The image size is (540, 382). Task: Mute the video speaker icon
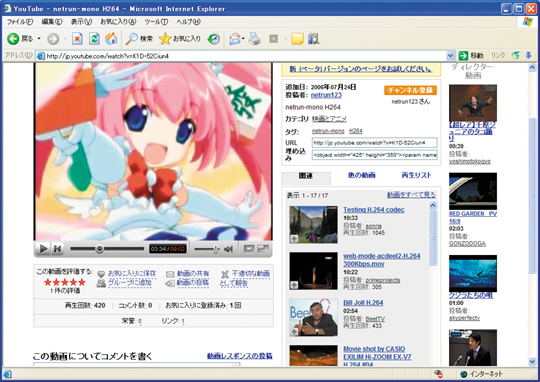point(228,249)
